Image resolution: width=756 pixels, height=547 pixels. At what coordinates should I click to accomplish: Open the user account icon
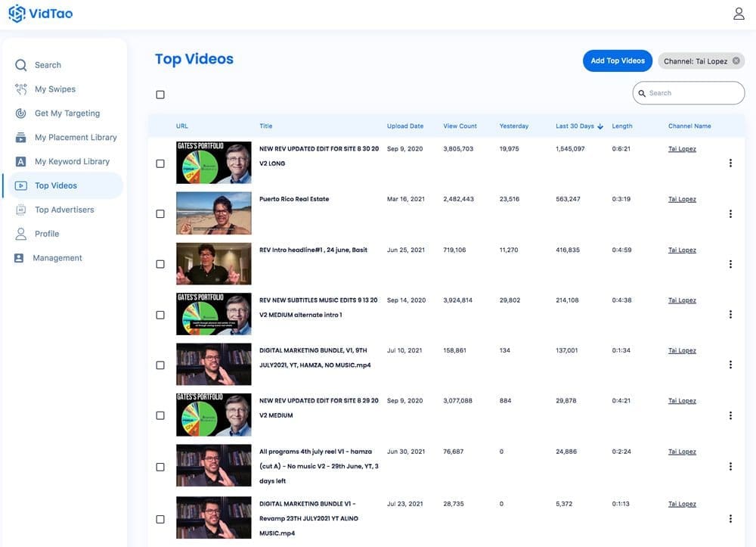pos(739,14)
